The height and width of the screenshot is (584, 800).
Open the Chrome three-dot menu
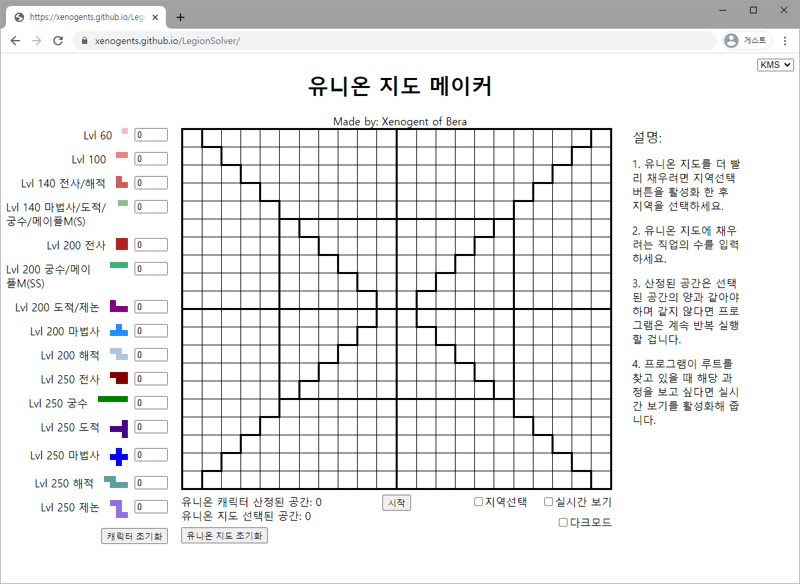coord(785,41)
